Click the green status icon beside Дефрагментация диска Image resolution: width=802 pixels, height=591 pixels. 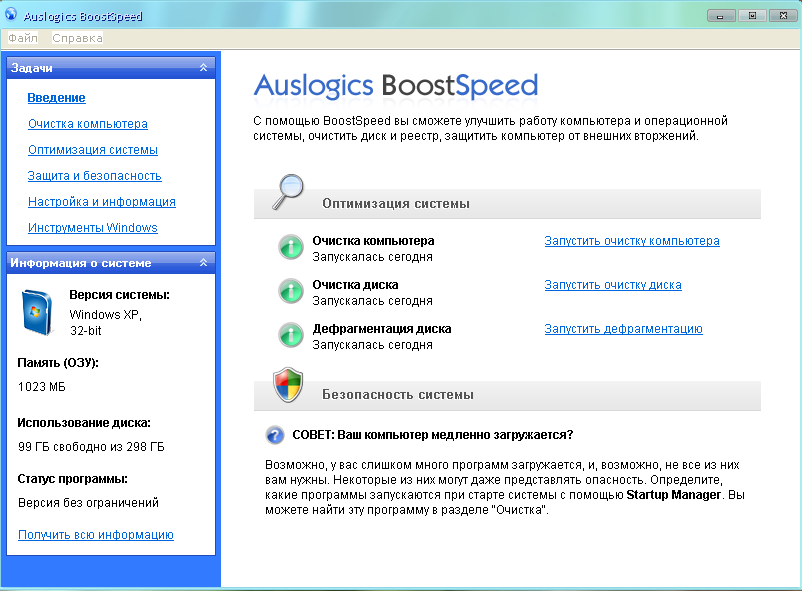290,335
